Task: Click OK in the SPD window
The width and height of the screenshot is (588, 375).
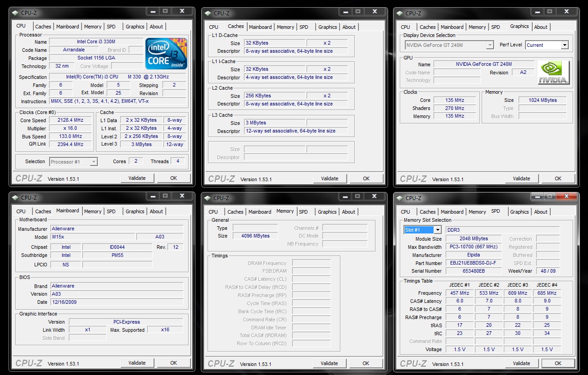Action: point(558,363)
